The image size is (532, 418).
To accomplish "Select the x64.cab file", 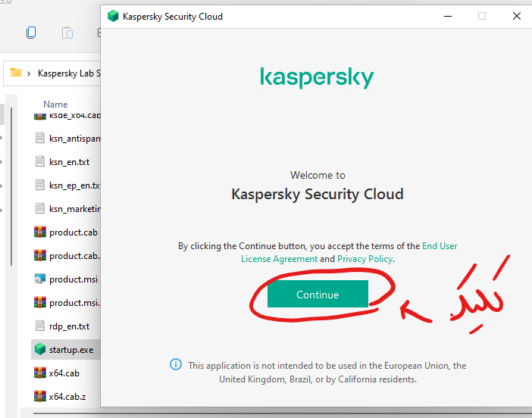I will click(x=64, y=373).
